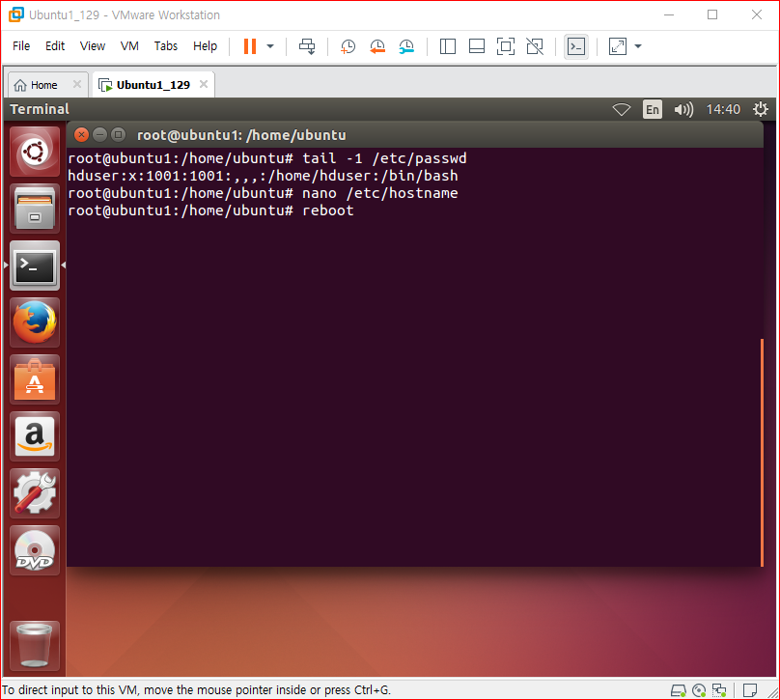
Task: Open the VM menu
Action: [129, 45]
